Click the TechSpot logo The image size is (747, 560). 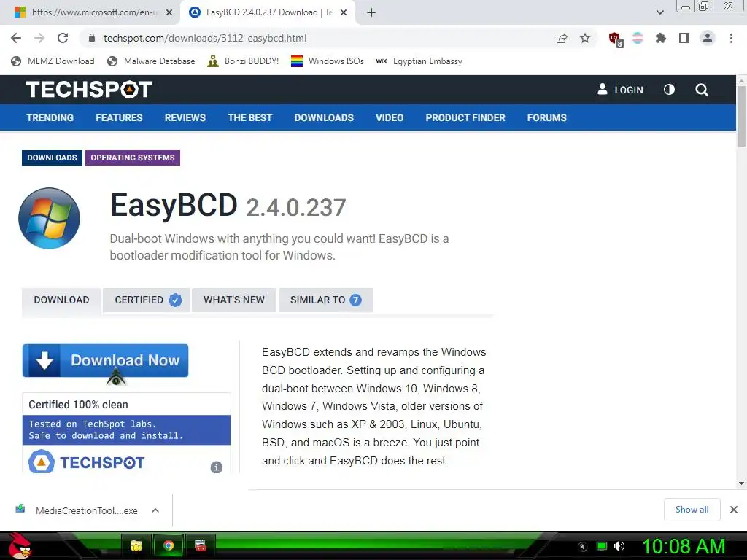coord(89,90)
